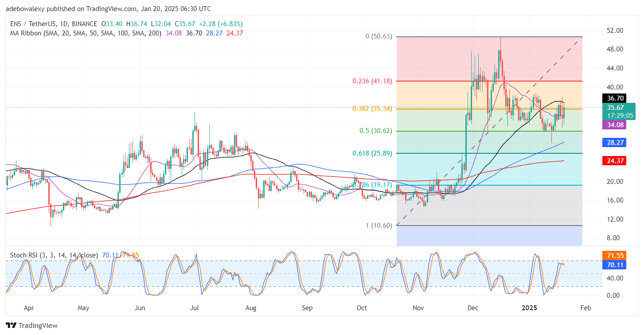Click the 0.236 (41.18) Fibonacci label

tap(373, 81)
